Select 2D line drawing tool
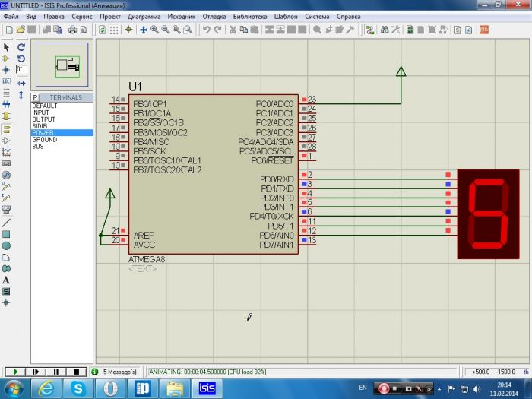 [x=6, y=223]
